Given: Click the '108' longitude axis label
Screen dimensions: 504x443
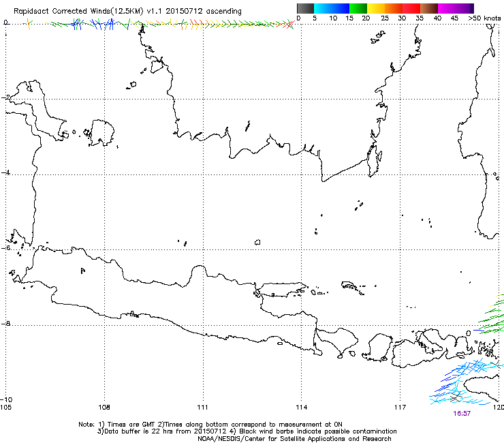Looking at the screenshot, I should (104, 408).
